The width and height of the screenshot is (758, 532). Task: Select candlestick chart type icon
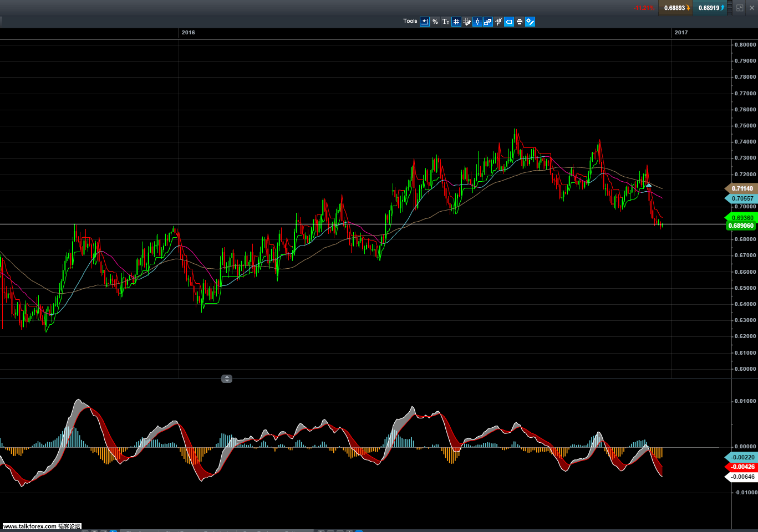477,22
